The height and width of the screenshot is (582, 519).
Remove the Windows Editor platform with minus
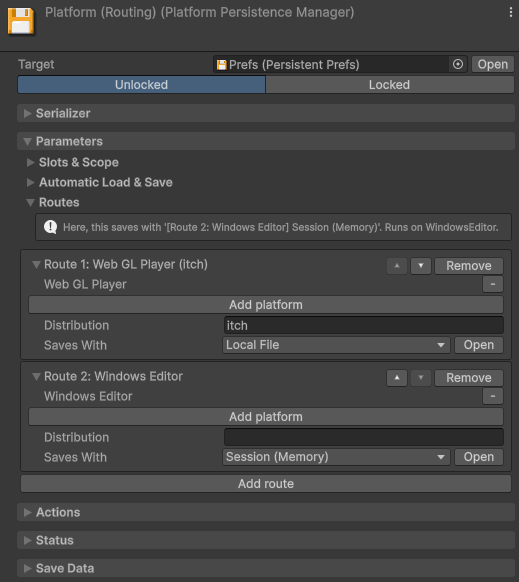tap(493, 396)
